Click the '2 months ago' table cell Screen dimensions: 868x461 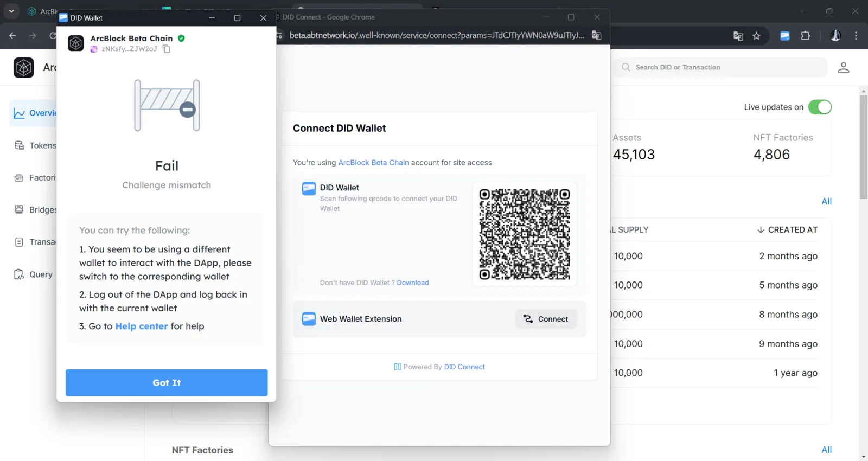(788, 257)
